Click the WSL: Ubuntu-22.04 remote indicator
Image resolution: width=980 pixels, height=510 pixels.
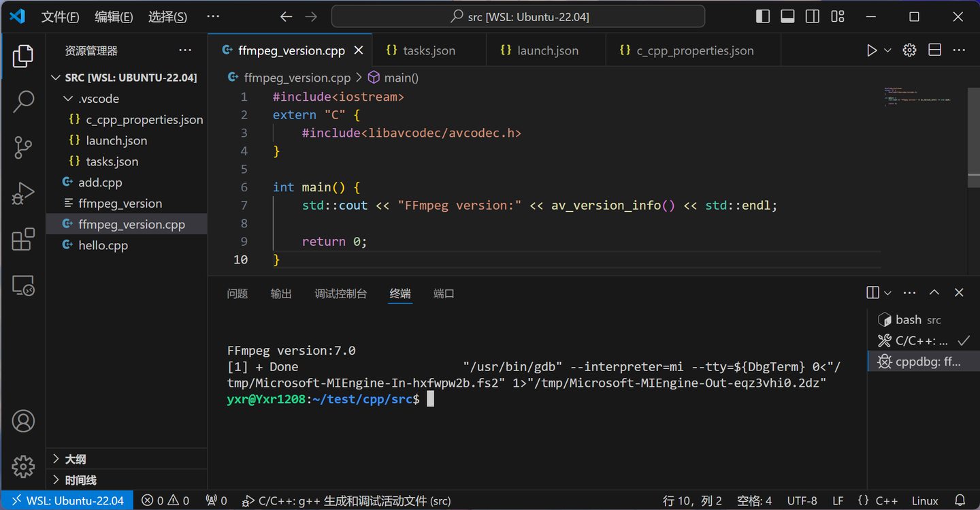[67, 500]
